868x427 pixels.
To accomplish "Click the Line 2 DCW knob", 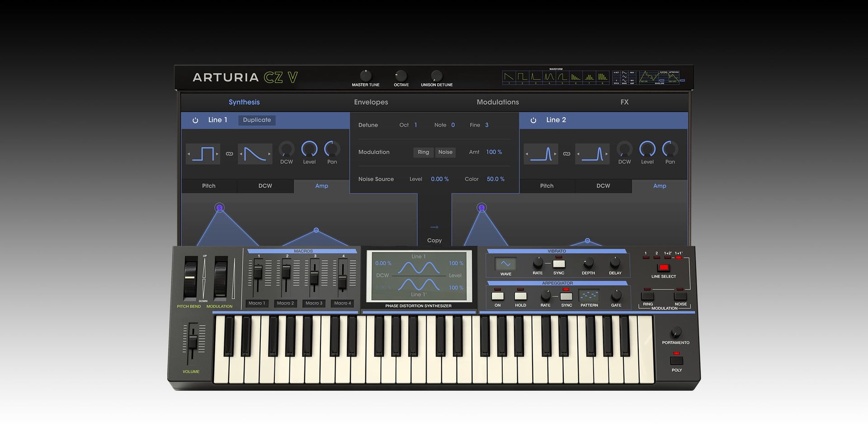I will coord(624,149).
